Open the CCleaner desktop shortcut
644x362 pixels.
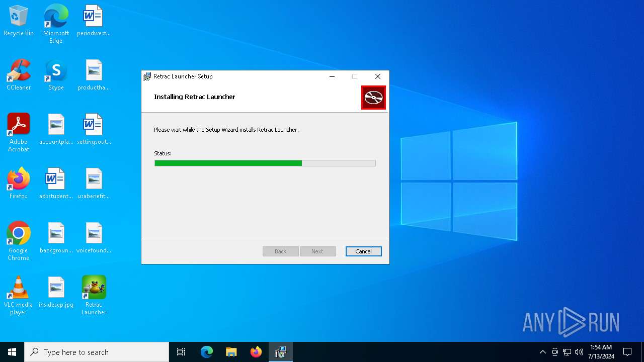[19, 75]
